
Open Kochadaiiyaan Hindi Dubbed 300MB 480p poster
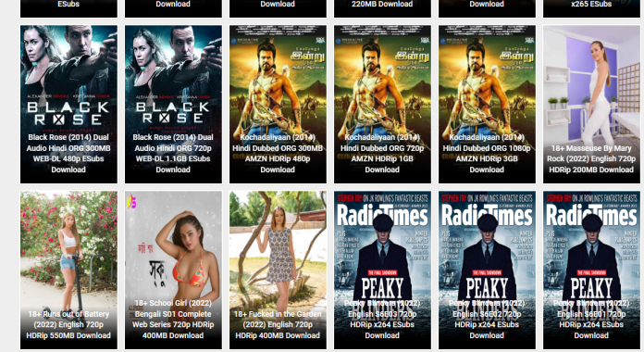[278, 104]
